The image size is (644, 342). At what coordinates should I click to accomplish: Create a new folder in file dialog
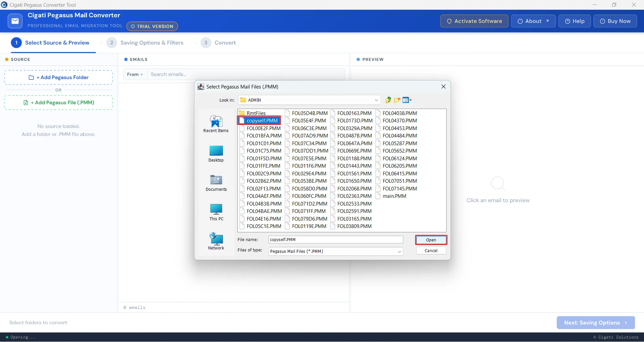pyautogui.click(x=397, y=100)
